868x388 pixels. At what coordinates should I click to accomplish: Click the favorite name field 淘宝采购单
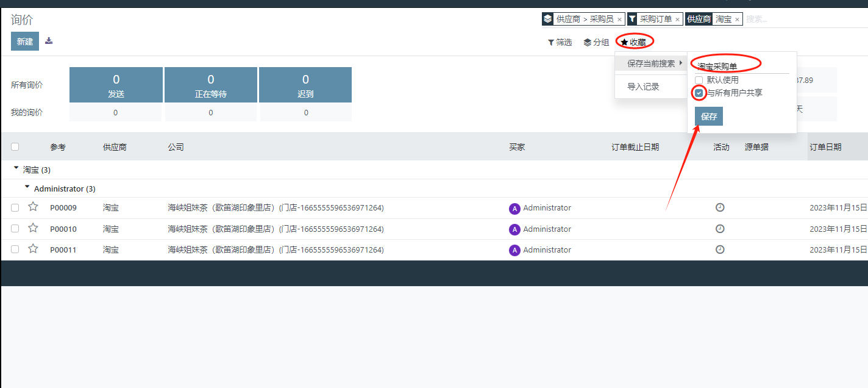click(x=741, y=66)
